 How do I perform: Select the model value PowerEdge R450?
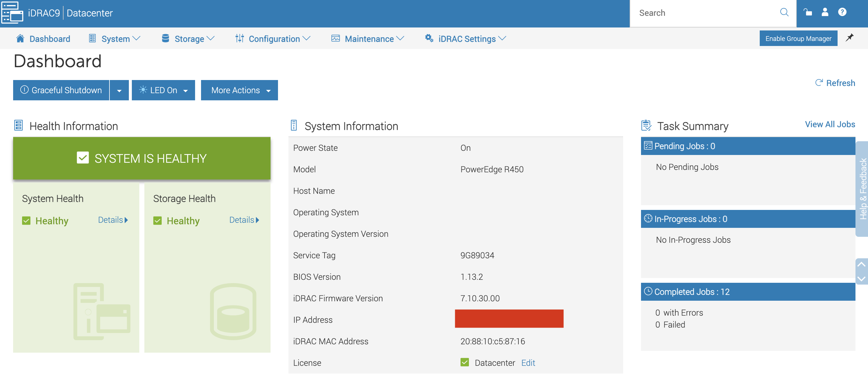(492, 169)
